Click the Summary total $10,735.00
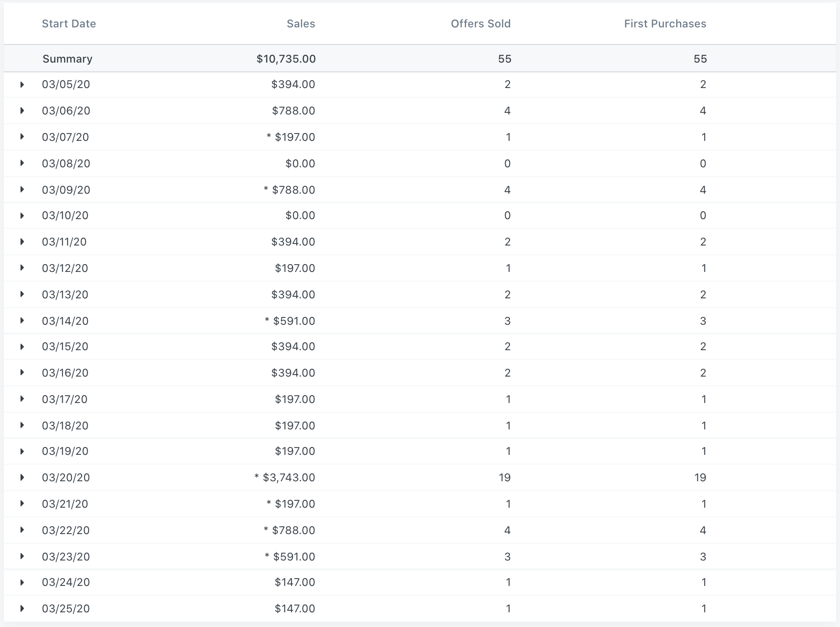The height and width of the screenshot is (627, 840). pyautogui.click(x=286, y=59)
